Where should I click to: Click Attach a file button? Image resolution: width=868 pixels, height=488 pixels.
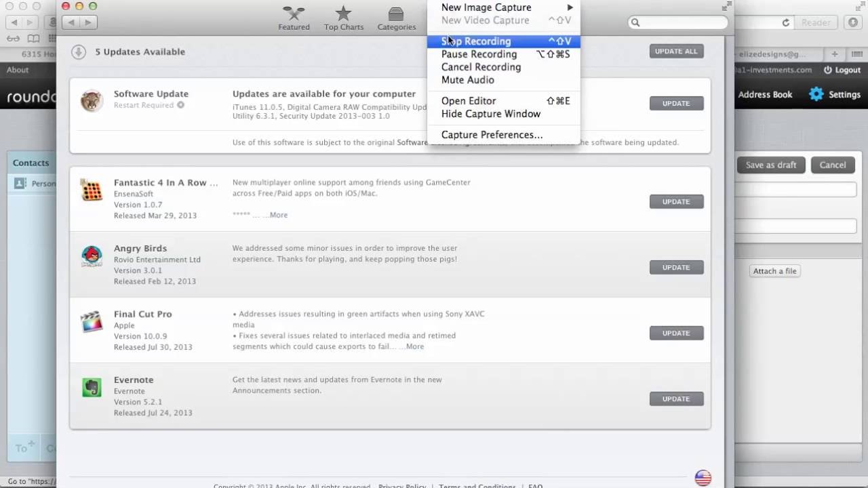(x=775, y=271)
